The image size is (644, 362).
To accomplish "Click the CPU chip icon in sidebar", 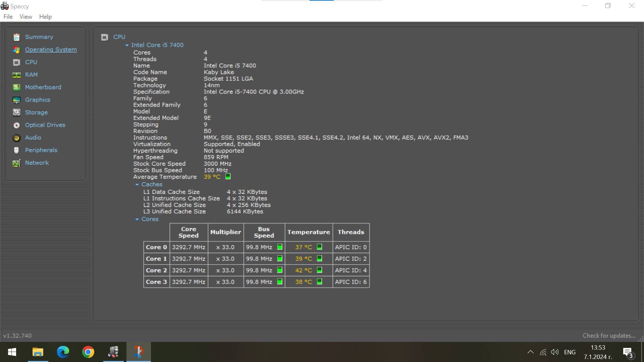I will [x=16, y=62].
